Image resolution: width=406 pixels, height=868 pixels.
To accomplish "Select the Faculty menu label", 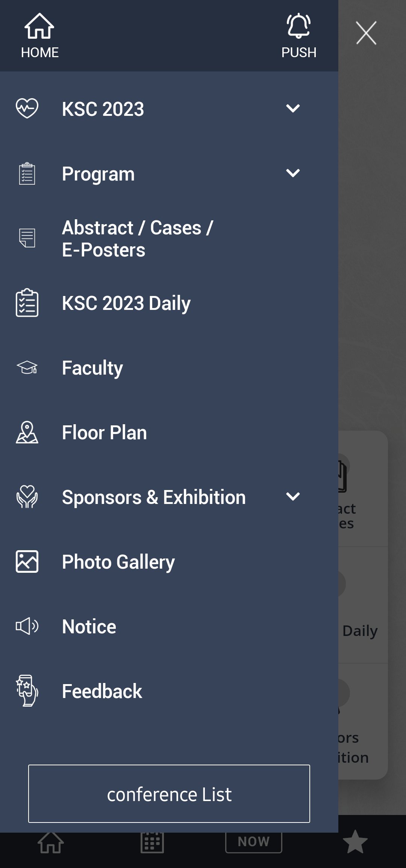I will pos(92,368).
